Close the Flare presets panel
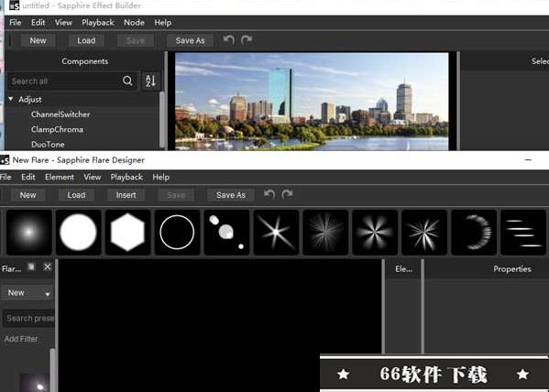This screenshot has height=392, width=549. coord(48,267)
